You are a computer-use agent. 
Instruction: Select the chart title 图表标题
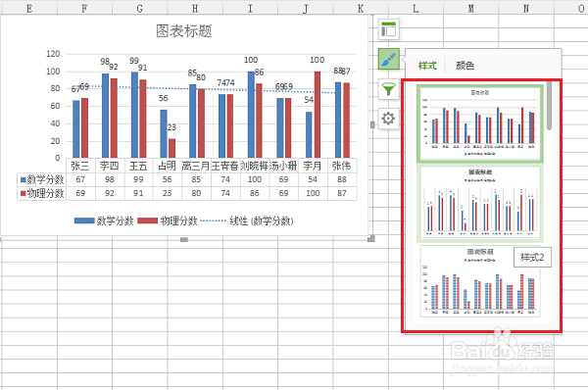184,31
